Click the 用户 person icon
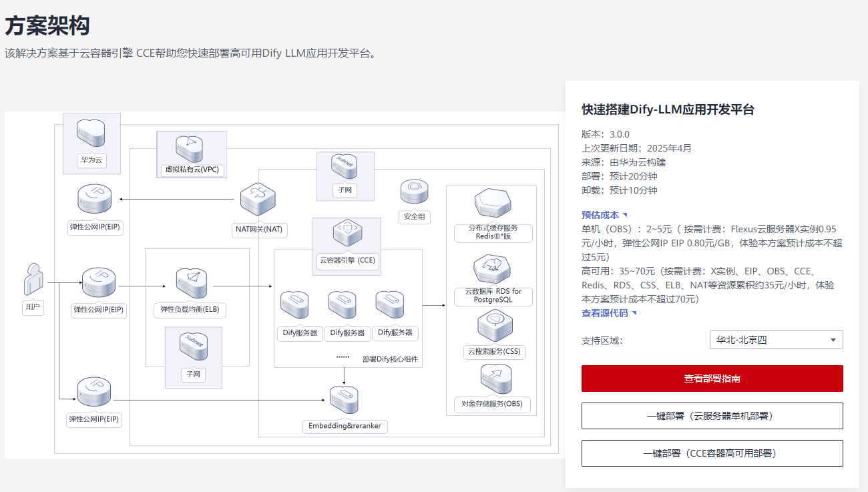 point(33,279)
